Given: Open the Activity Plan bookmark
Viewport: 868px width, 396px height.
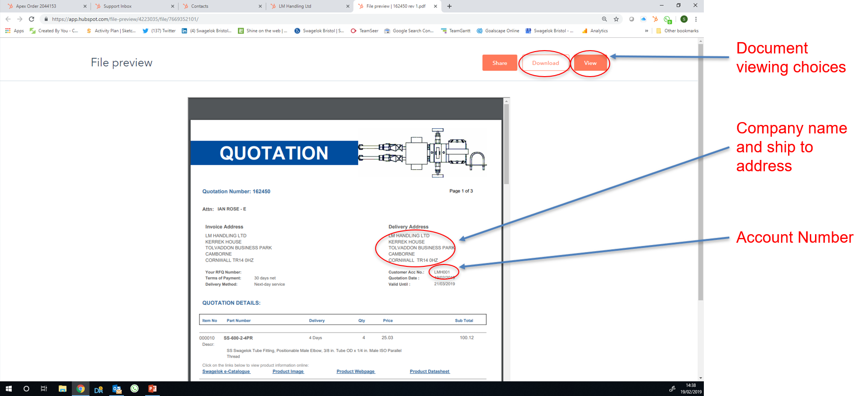Looking at the screenshot, I should (x=111, y=31).
